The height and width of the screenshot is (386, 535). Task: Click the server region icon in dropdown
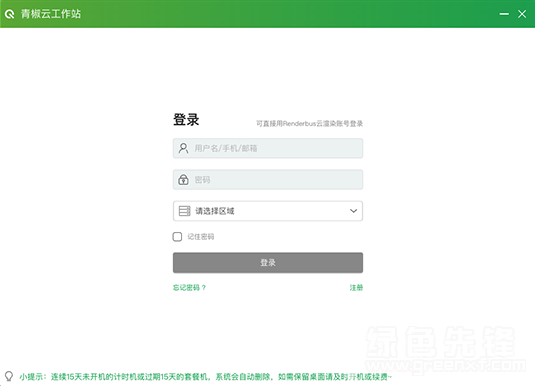point(184,211)
